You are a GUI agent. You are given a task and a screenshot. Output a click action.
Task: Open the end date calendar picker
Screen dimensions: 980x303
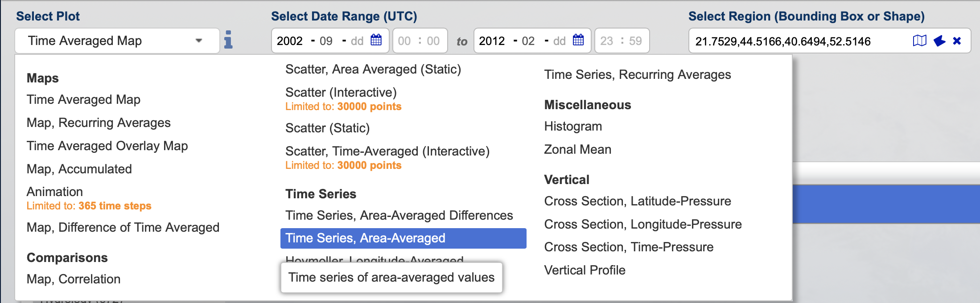click(x=578, y=40)
